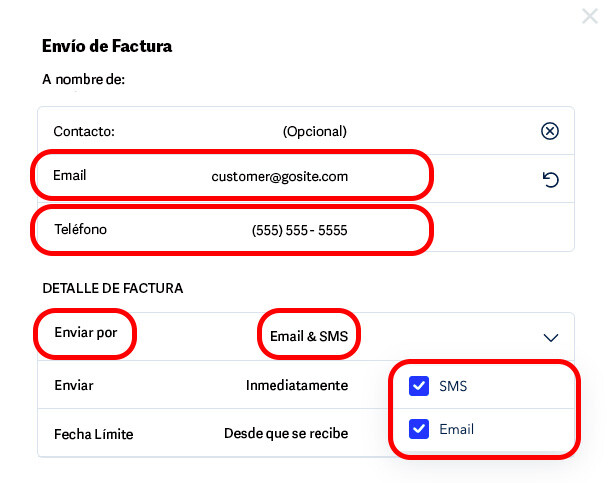Screen dimensions: 611x483
Task: Select the SMS option label
Action: 453,386
